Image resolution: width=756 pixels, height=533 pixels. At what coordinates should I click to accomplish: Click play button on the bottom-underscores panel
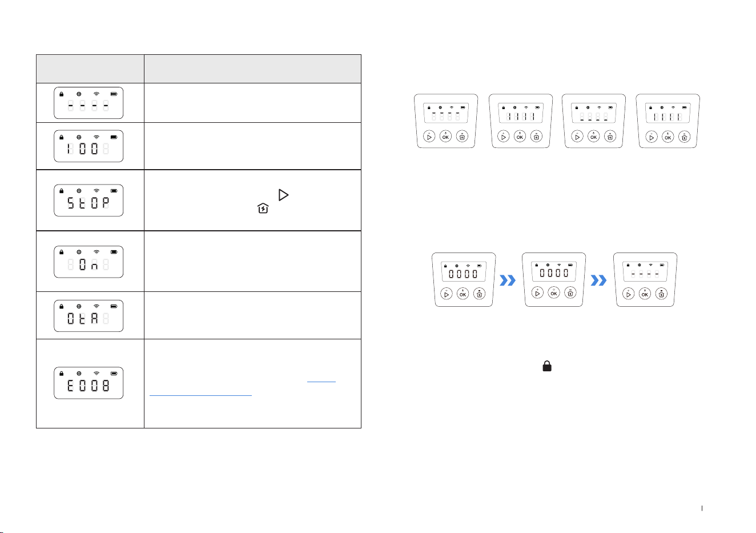point(577,137)
